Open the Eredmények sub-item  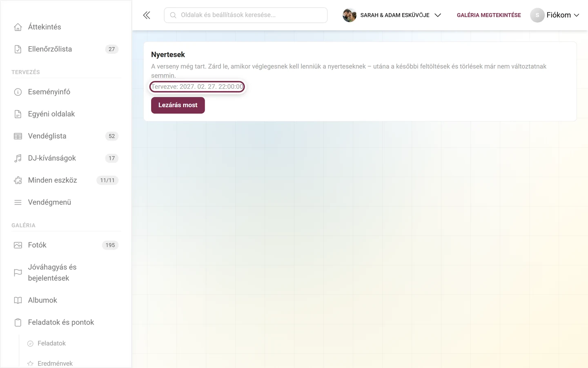(x=55, y=364)
